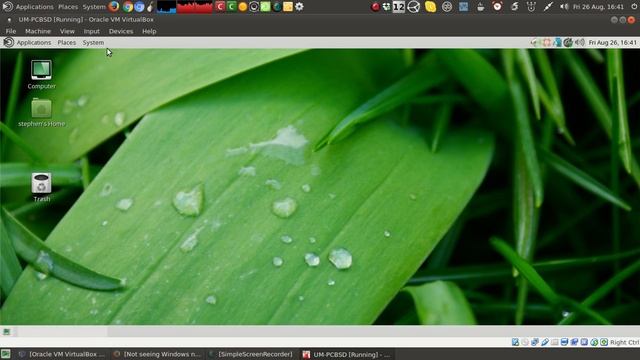Image resolution: width=640 pixels, height=360 pixels.
Task: Open the alarm clock tray icon
Action: click(497, 7)
